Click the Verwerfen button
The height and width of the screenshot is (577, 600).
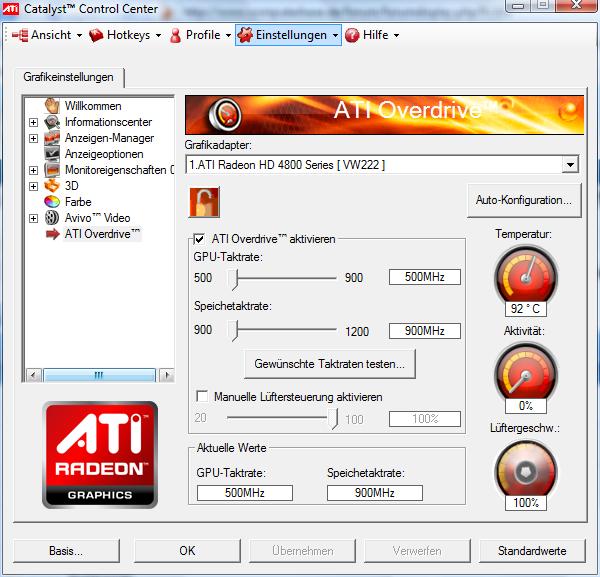(x=417, y=551)
